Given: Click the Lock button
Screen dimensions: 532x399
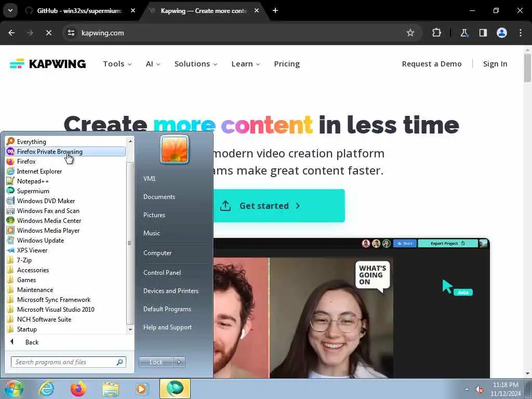Looking at the screenshot, I should 156,362.
